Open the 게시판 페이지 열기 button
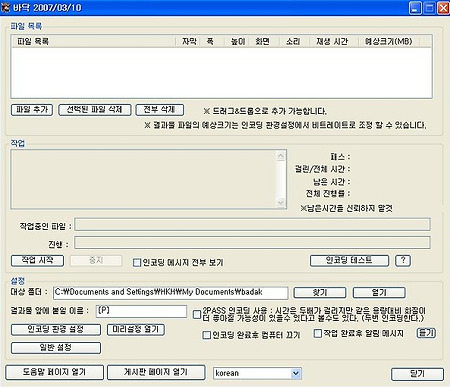Image resolution: width=450 pixels, height=387 pixels. [x=156, y=372]
